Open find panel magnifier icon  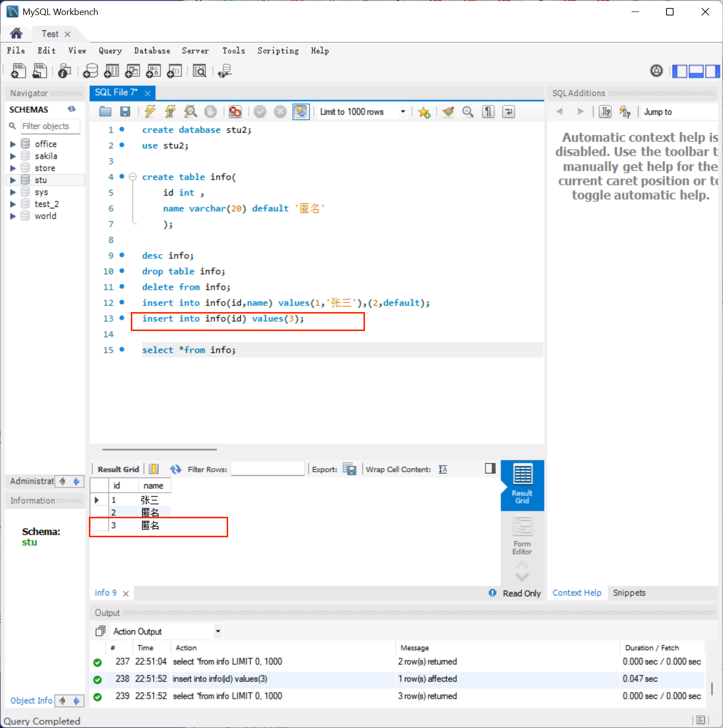[x=468, y=112]
